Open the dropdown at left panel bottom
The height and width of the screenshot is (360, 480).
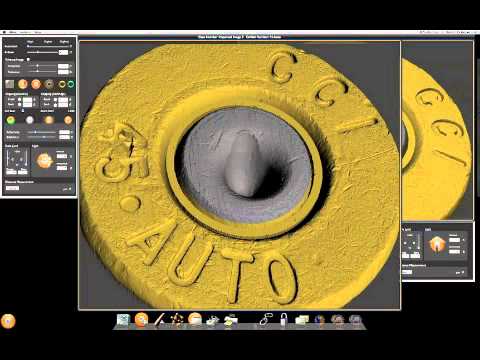[x=67, y=189]
